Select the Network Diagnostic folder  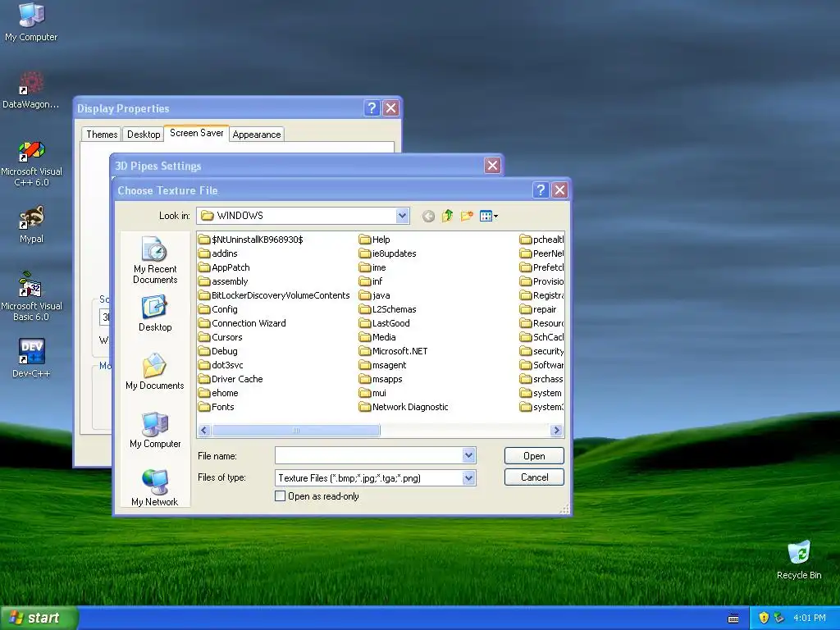coord(404,407)
